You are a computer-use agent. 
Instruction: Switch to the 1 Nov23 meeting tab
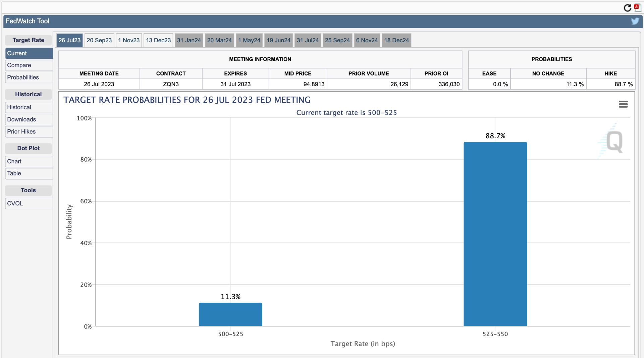coord(129,40)
